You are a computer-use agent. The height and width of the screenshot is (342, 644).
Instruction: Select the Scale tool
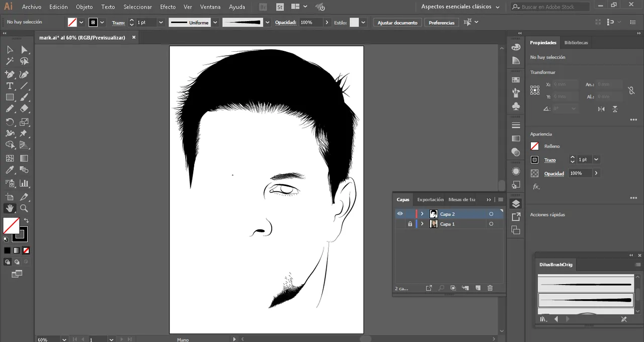[24, 122]
